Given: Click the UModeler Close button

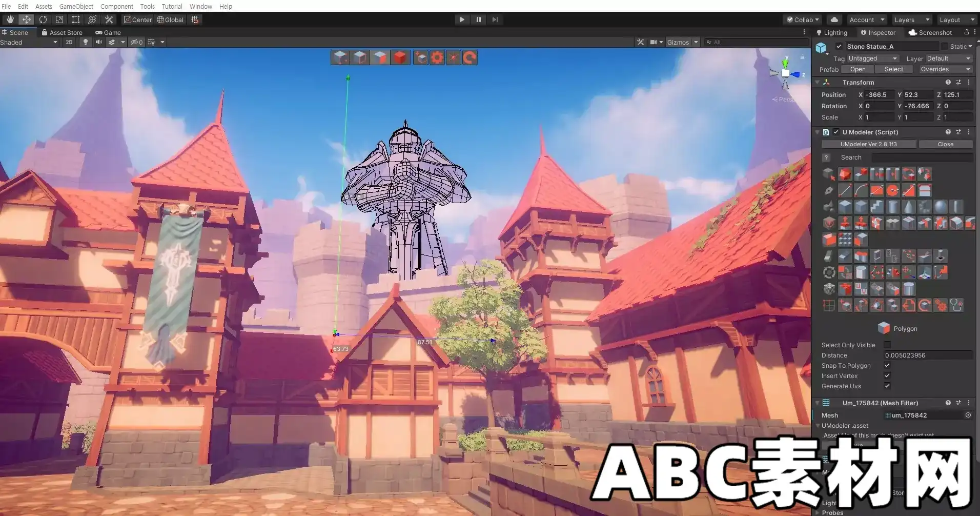Looking at the screenshot, I should [x=945, y=144].
